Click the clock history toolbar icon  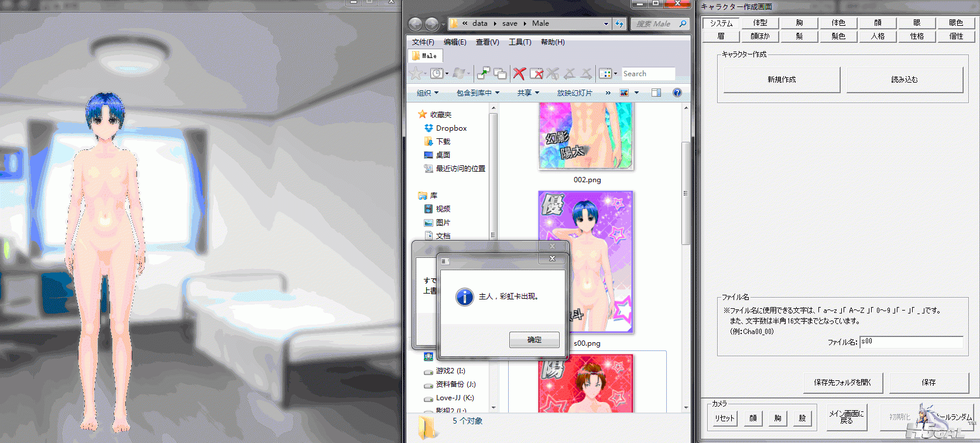(436, 73)
